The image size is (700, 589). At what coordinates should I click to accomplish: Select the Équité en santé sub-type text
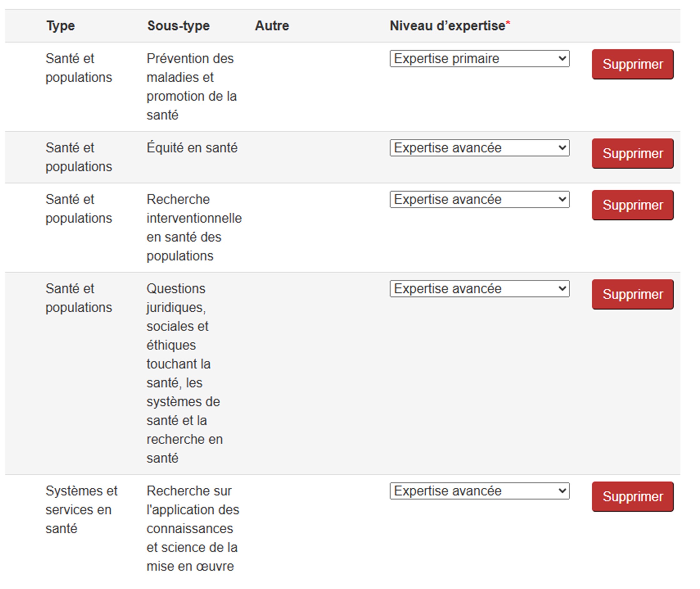192,148
